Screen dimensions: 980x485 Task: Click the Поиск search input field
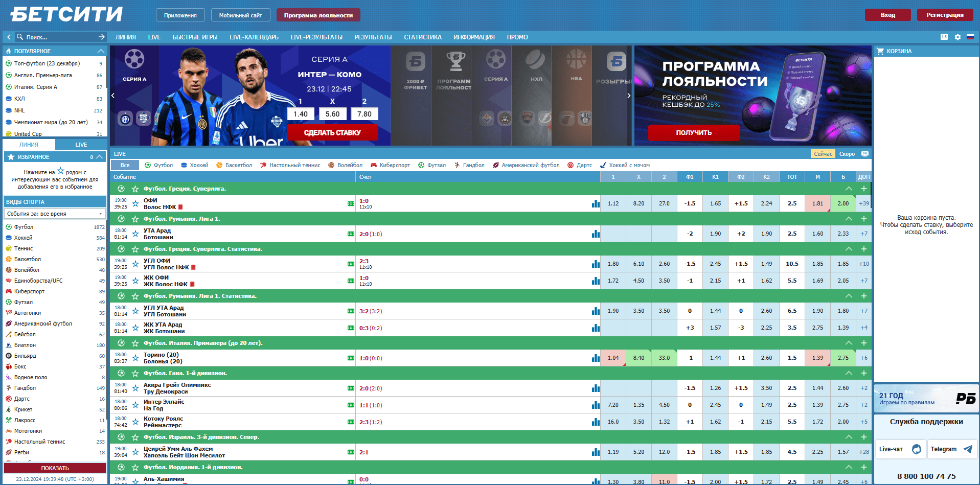point(60,37)
